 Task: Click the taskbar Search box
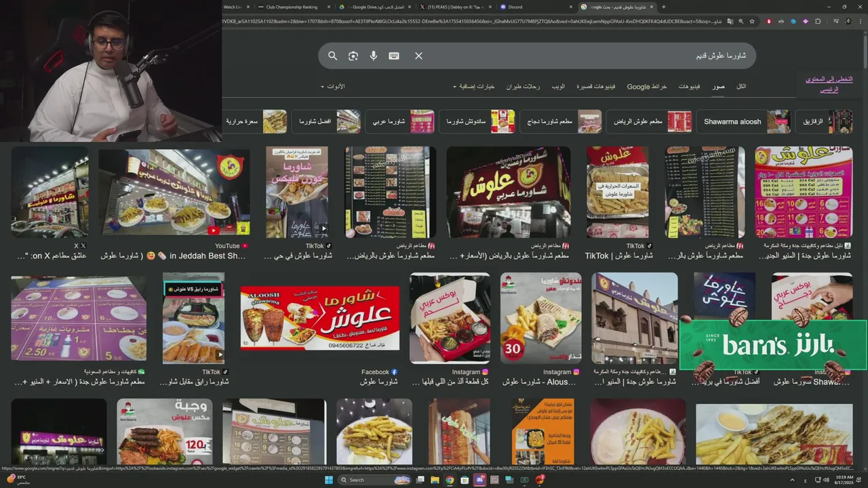click(375, 480)
